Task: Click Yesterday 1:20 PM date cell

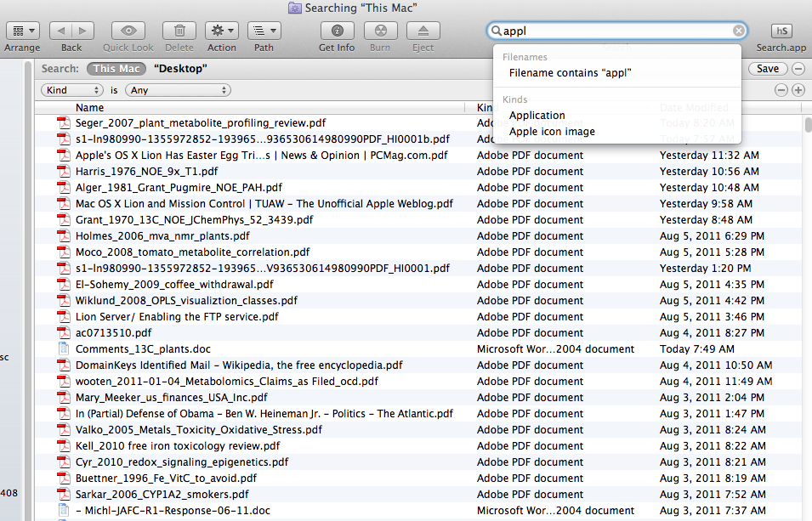Action: (x=706, y=269)
